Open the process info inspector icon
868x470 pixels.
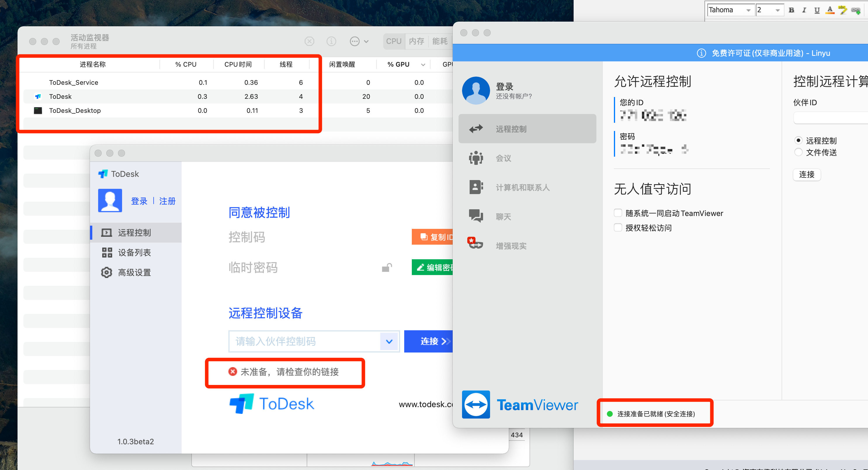pos(331,41)
